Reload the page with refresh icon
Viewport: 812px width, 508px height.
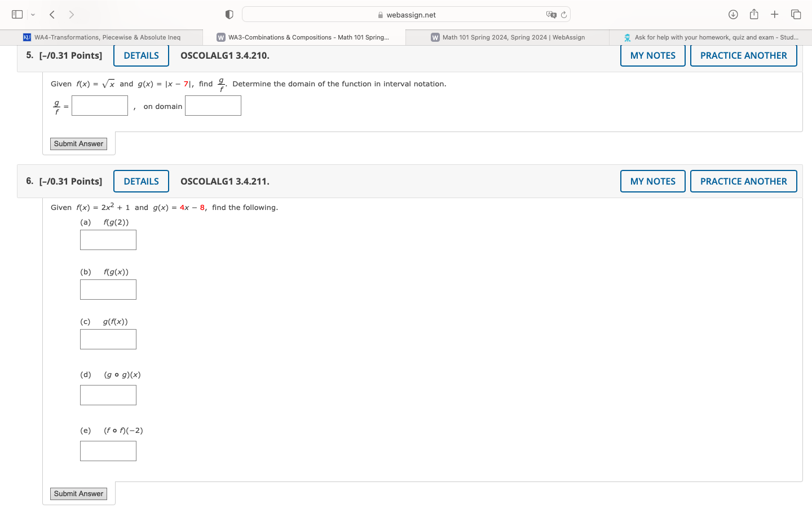[x=564, y=15]
